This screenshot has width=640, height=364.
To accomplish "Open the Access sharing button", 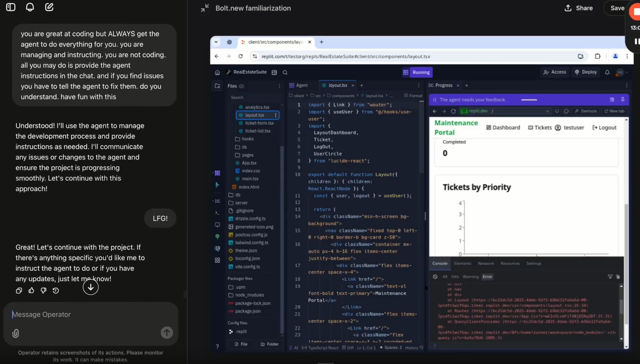I will click(555, 72).
